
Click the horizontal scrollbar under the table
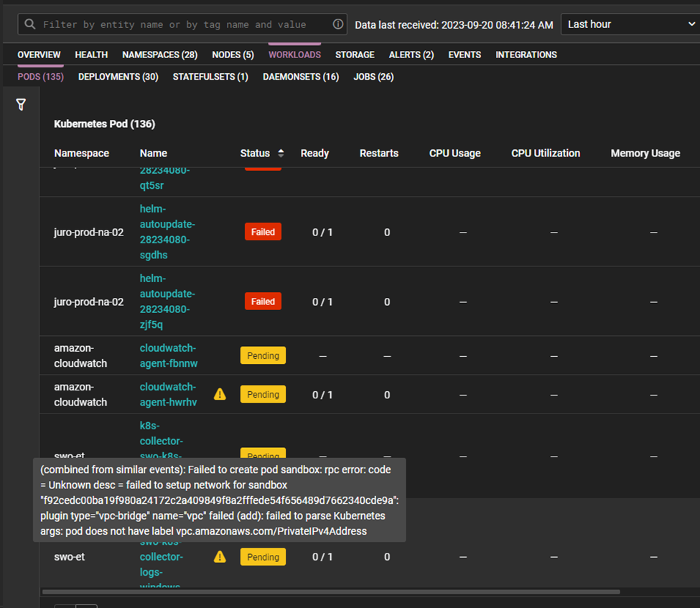pos(331,592)
